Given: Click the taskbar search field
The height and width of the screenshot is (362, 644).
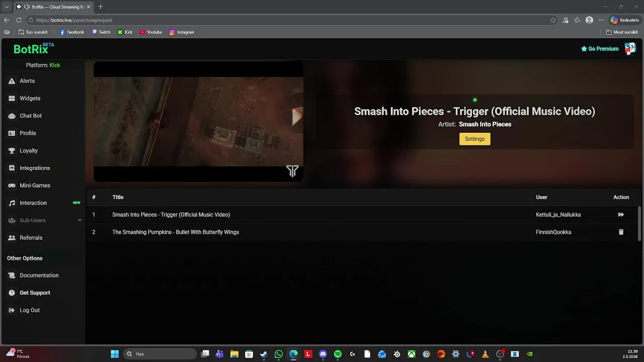Looking at the screenshot, I should pyautogui.click(x=160, y=354).
